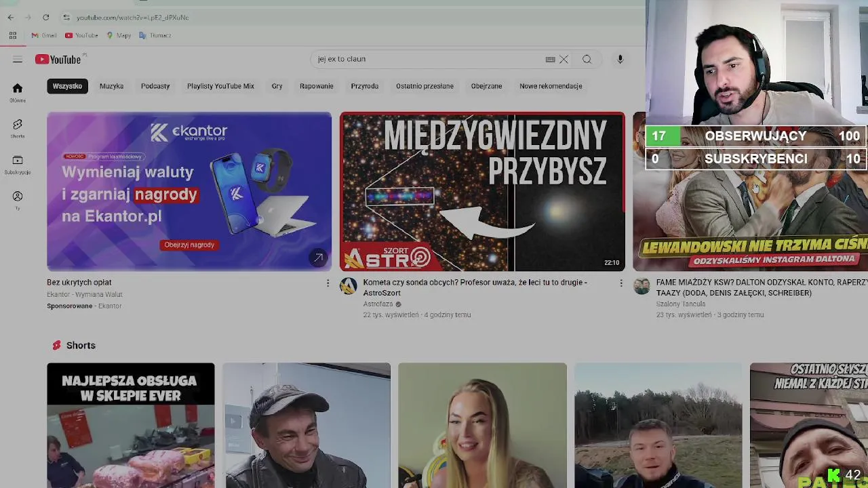
Task: Select the Rapowanie filter chip
Action: coord(317,86)
